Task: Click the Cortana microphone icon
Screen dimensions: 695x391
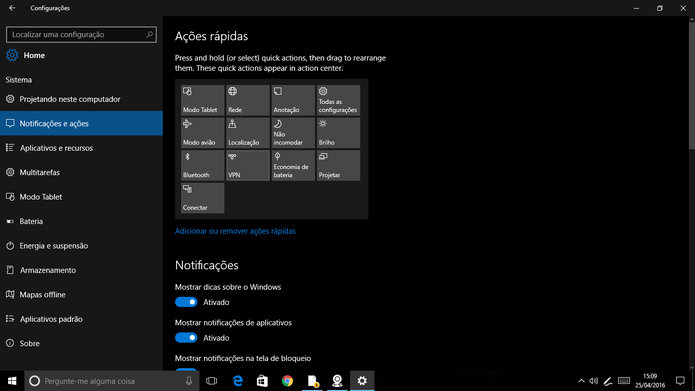Action: pyautogui.click(x=189, y=381)
